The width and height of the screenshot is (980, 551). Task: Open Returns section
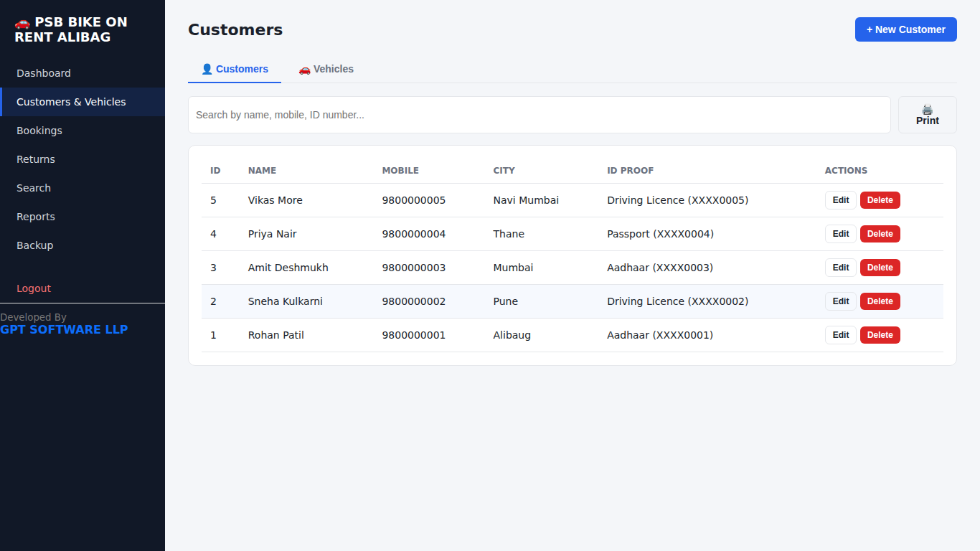pyautogui.click(x=83, y=159)
